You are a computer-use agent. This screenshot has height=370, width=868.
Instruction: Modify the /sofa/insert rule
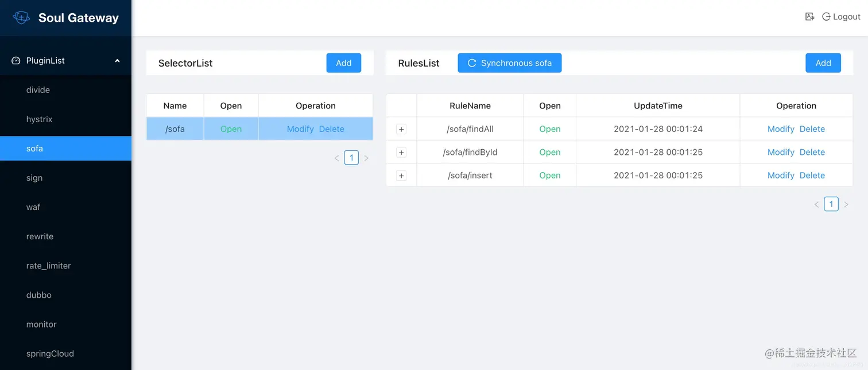click(781, 176)
